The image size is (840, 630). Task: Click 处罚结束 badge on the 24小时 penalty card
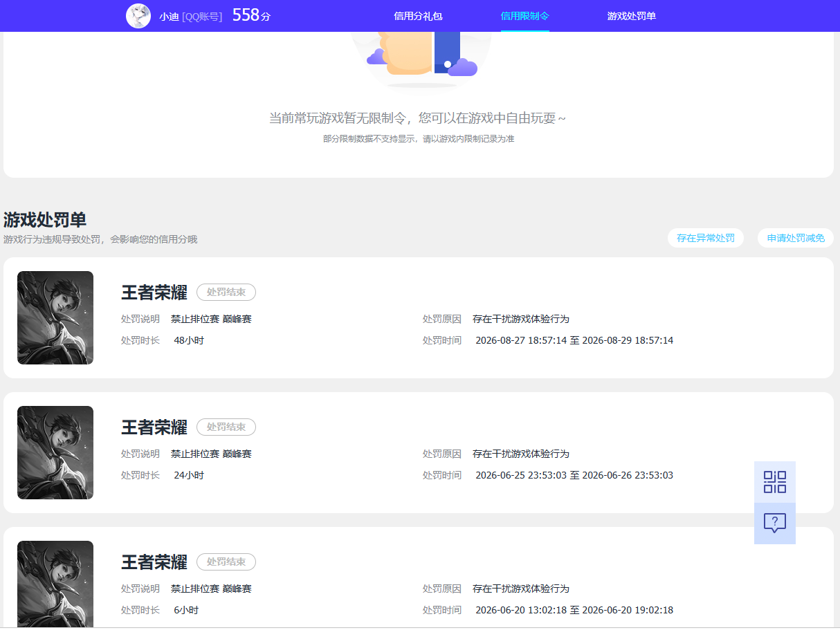(226, 427)
